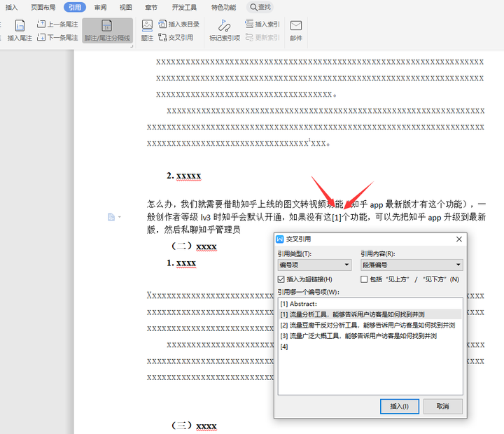Click the 插入表目录 icon

click(163, 24)
